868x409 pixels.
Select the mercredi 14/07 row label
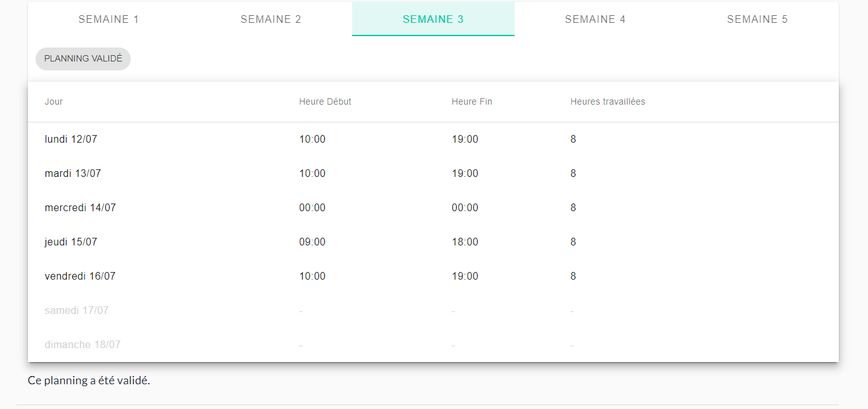81,207
